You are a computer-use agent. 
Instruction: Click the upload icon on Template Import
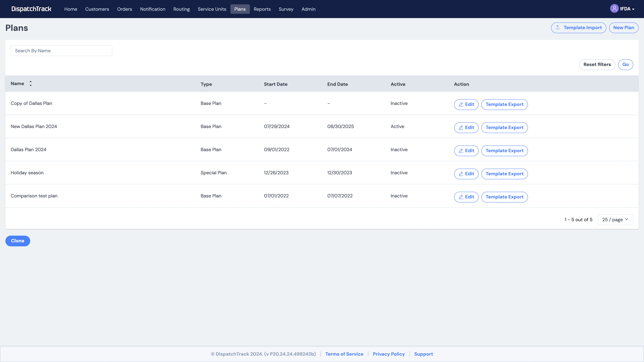point(558,27)
